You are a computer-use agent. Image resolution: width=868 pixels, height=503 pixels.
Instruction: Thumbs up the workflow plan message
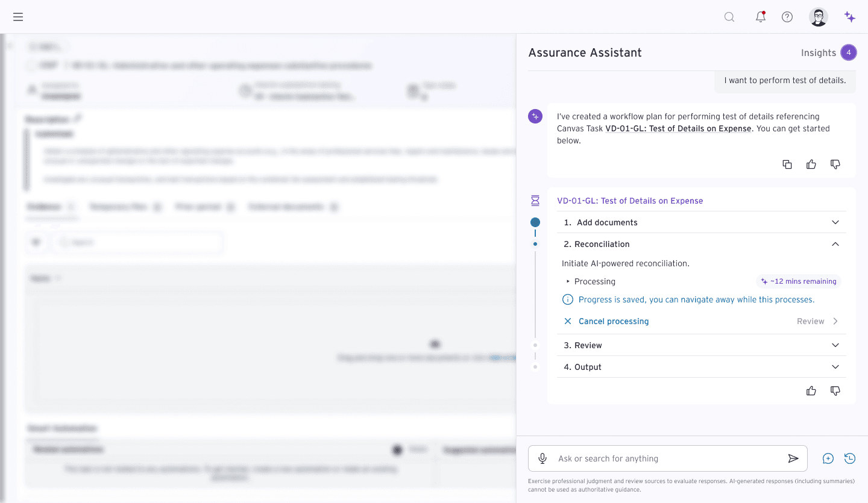point(811,164)
